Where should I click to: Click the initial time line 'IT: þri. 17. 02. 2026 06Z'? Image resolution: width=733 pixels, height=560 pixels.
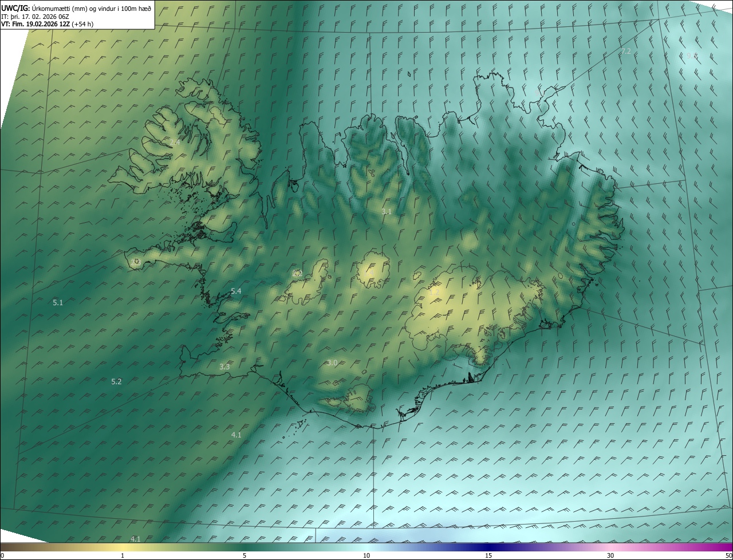pyautogui.click(x=36, y=16)
